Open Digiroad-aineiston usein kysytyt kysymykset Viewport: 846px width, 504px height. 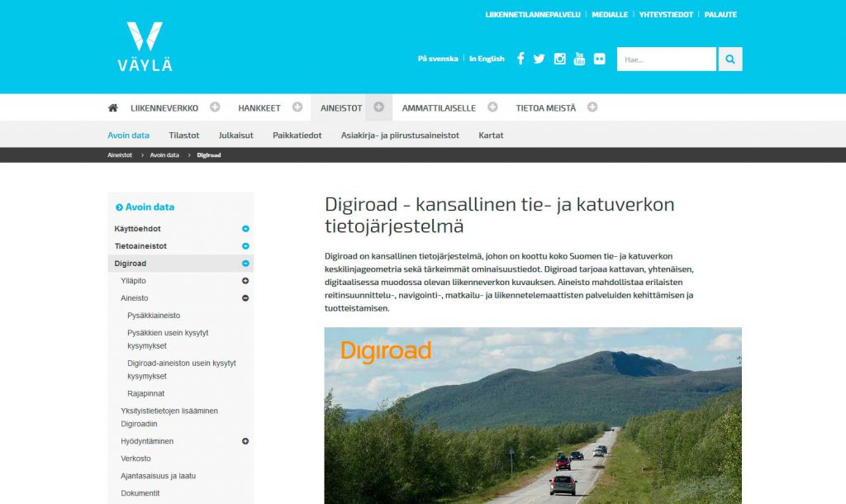coord(182,369)
